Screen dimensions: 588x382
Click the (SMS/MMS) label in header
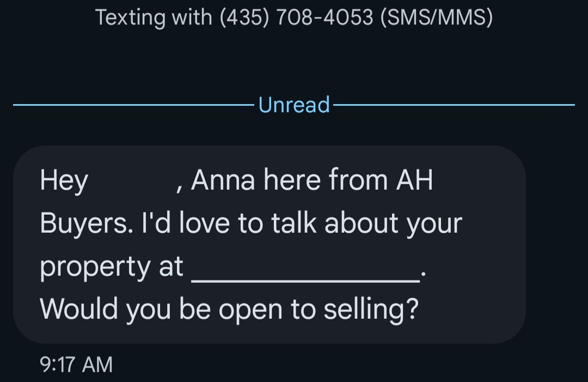tap(437, 18)
